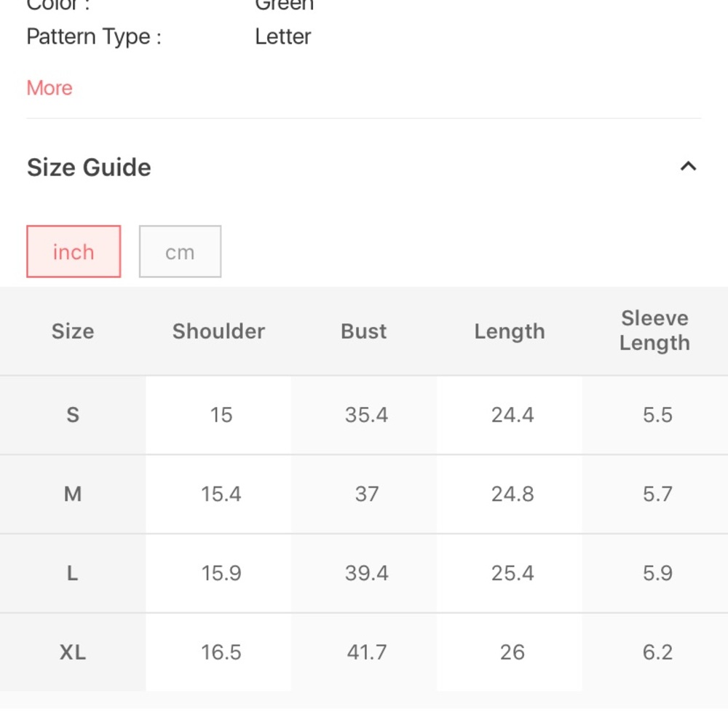Screen dimensions: 728x728
Task: Click the 15.4 shoulder value for size M
Action: (x=221, y=494)
